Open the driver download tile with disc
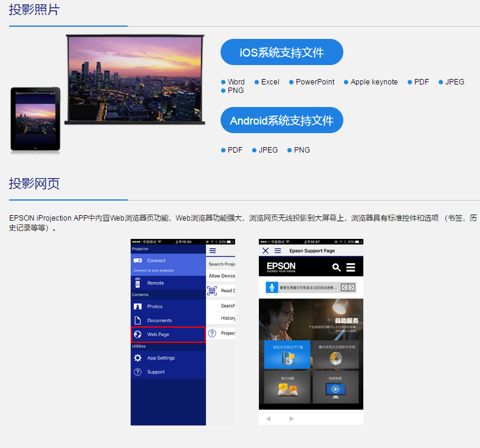The height and width of the screenshot is (448, 480). coord(288,355)
